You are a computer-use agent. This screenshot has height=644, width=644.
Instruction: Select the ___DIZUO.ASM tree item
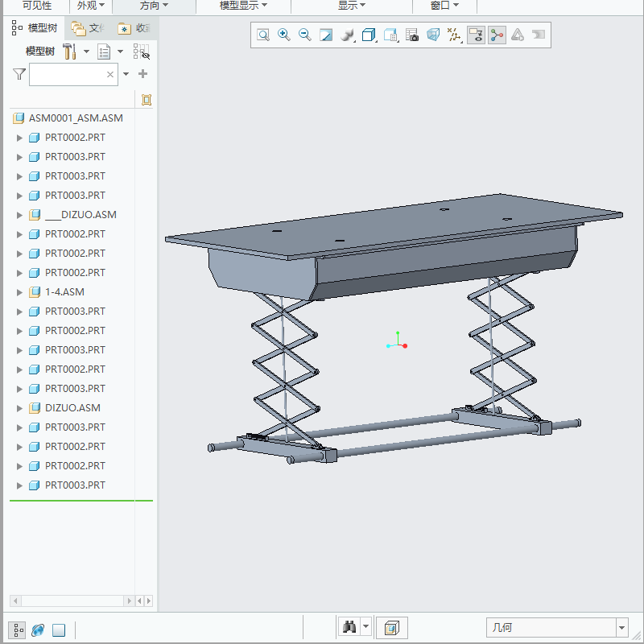click(x=80, y=215)
